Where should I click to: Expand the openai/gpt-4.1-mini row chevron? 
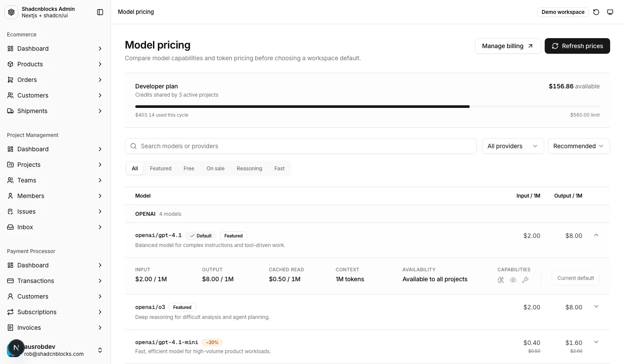click(x=596, y=342)
